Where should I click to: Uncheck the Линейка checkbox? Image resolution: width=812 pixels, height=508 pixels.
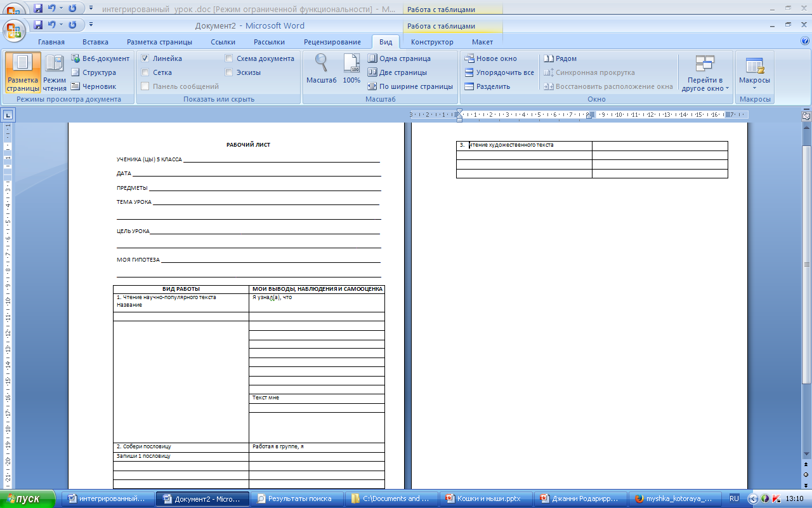click(145, 58)
